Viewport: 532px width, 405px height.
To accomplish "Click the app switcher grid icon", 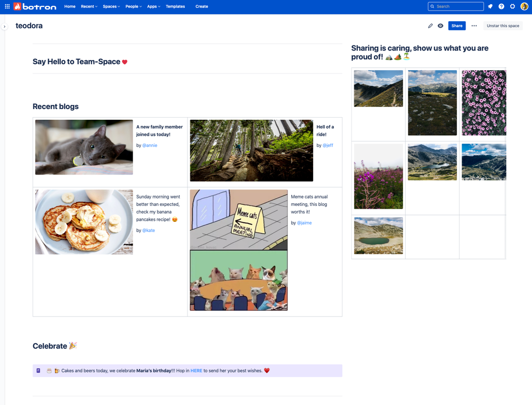I will [x=7, y=6].
